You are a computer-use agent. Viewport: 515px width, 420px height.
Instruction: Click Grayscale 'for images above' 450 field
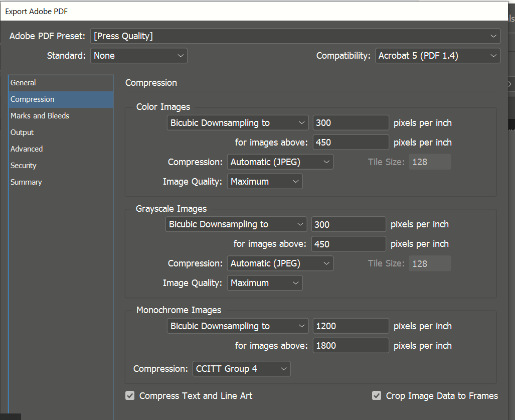[349, 244]
